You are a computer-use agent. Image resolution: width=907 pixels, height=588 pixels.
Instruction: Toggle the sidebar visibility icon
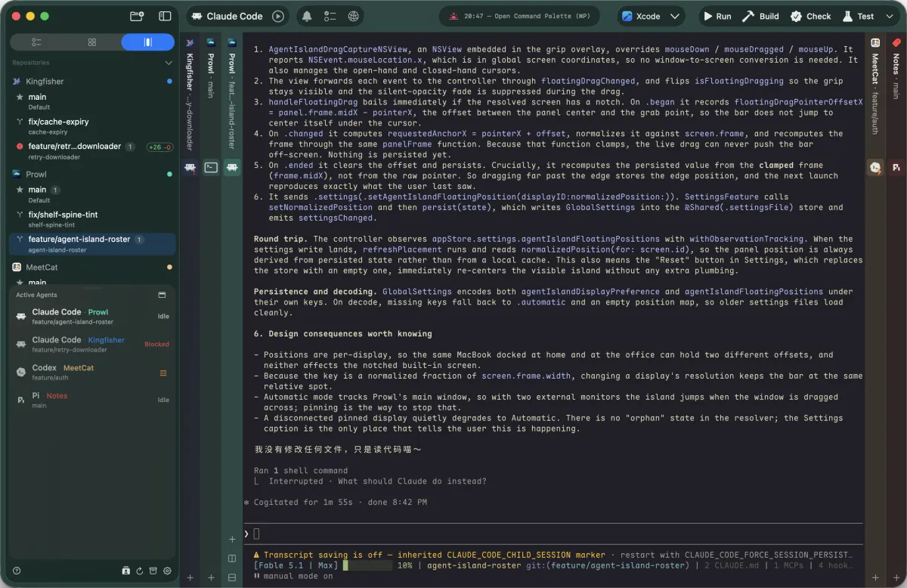point(165,16)
